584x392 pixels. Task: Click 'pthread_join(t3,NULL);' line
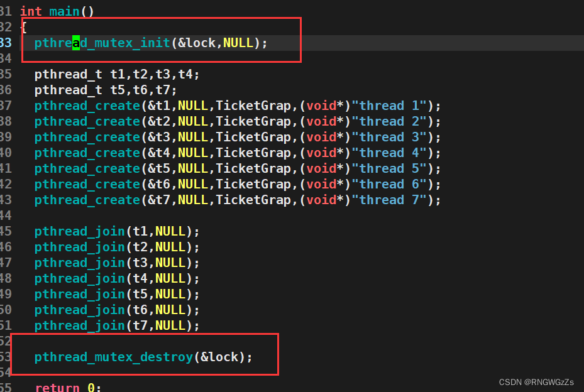117,263
